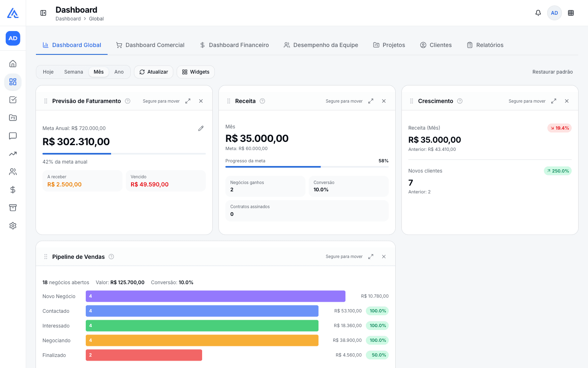
Task: Open the tasks checkbox sidebar icon
Action: [x=13, y=100]
